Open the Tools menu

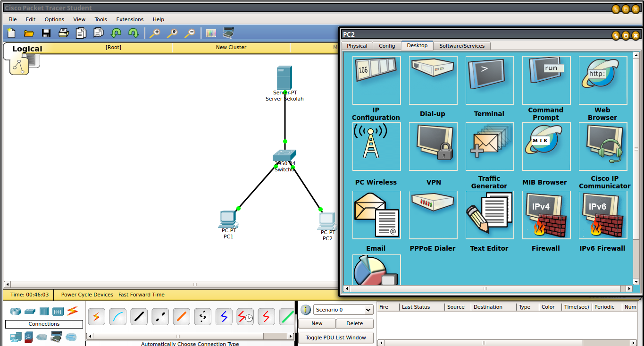click(101, 19)
